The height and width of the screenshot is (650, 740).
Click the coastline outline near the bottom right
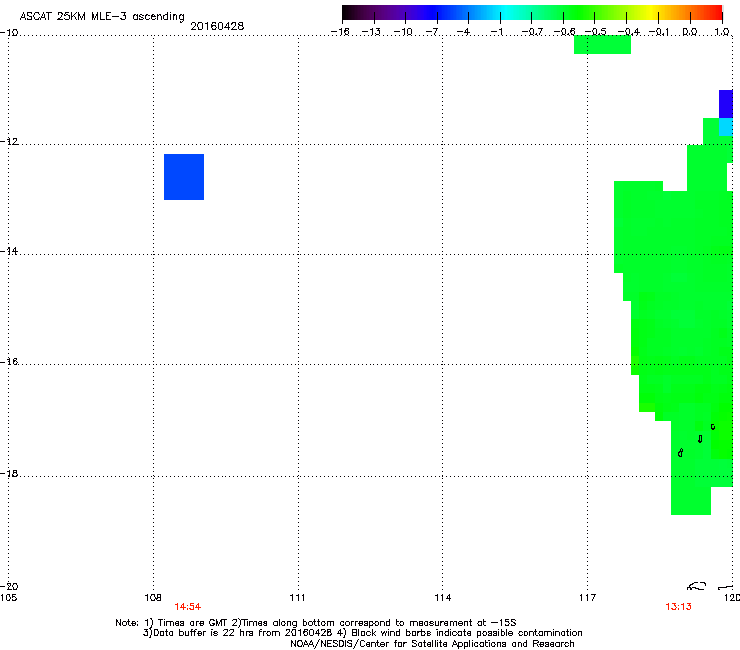(x=697, y=586)
